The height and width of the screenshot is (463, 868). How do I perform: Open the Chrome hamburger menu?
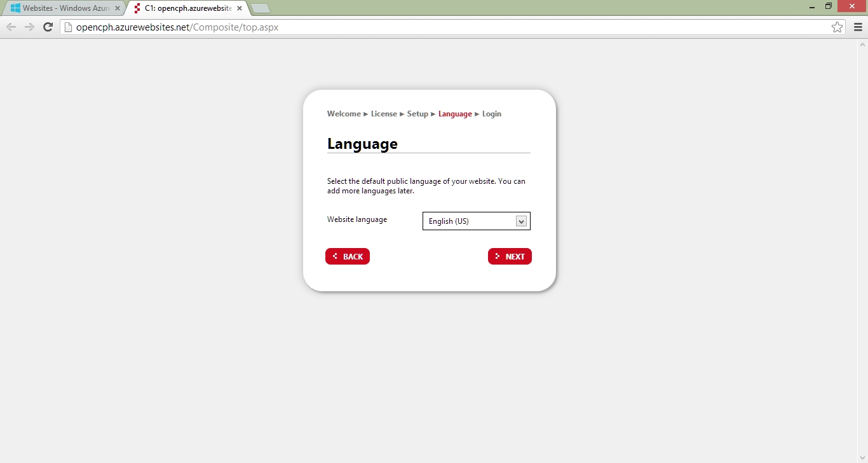point(858,27)
